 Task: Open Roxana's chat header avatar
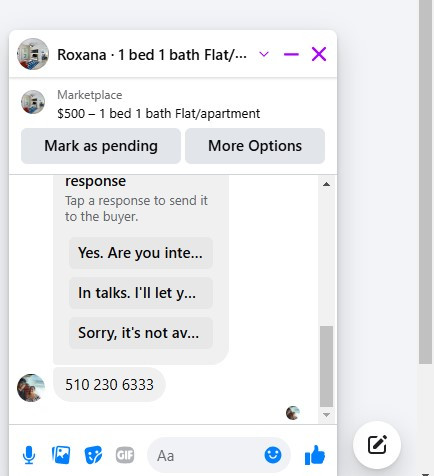click(33, 54)
